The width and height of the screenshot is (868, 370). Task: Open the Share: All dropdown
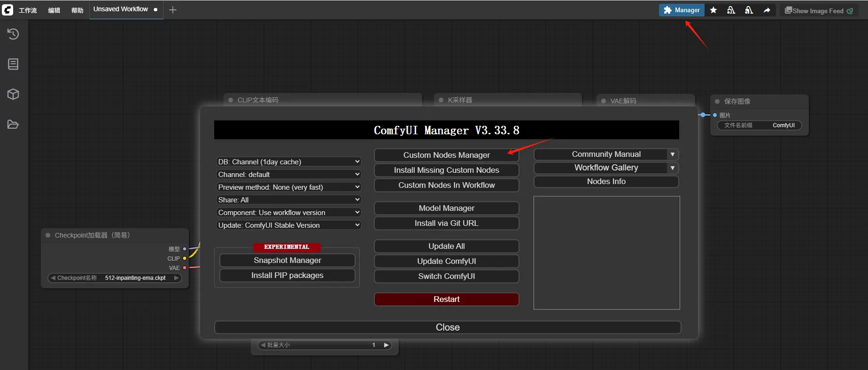289,200
